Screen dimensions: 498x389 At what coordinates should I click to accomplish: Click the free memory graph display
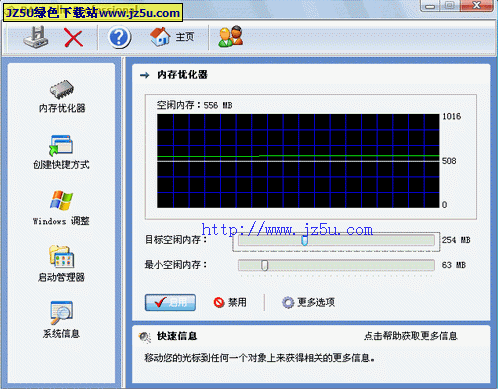[298, 161]
